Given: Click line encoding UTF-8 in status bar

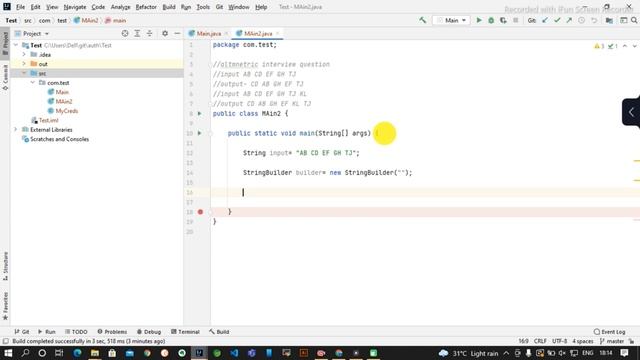Looking at the screenshot, I should point(559,341).
